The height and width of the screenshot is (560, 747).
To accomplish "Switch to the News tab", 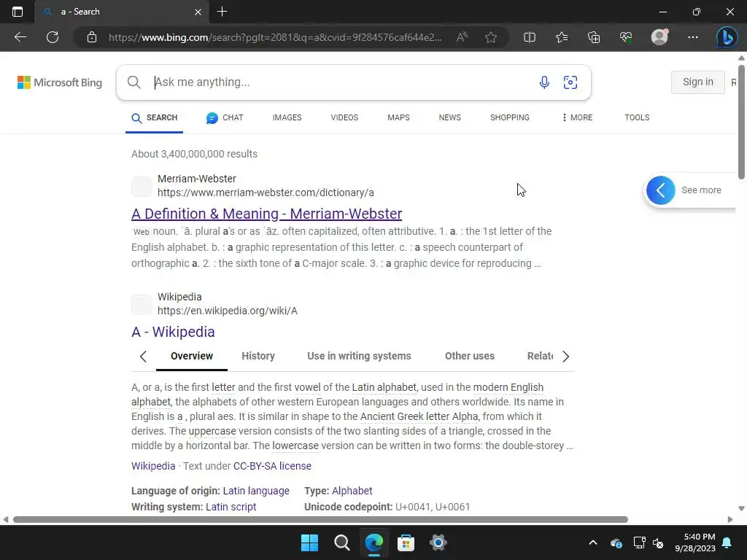I will coord(449,117).
